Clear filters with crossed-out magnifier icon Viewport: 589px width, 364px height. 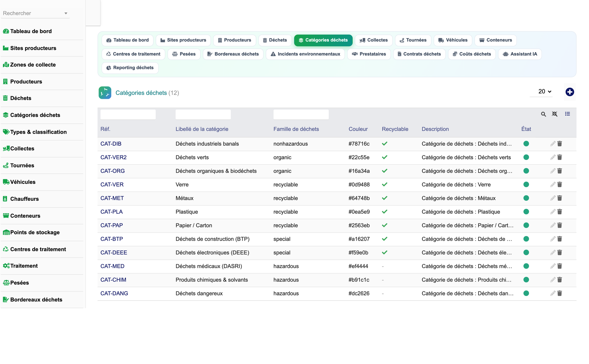pyautogui.click(x=555, y=114)
